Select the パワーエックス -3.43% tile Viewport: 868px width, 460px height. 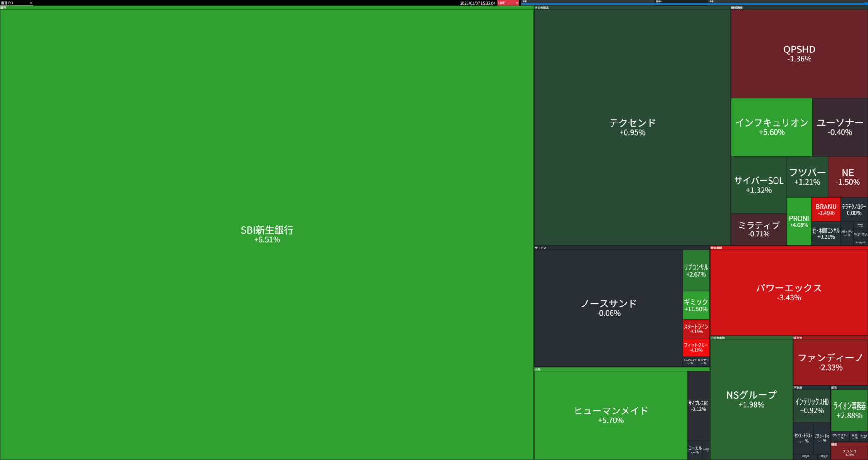pyautogui.click(x=788, y=292)
